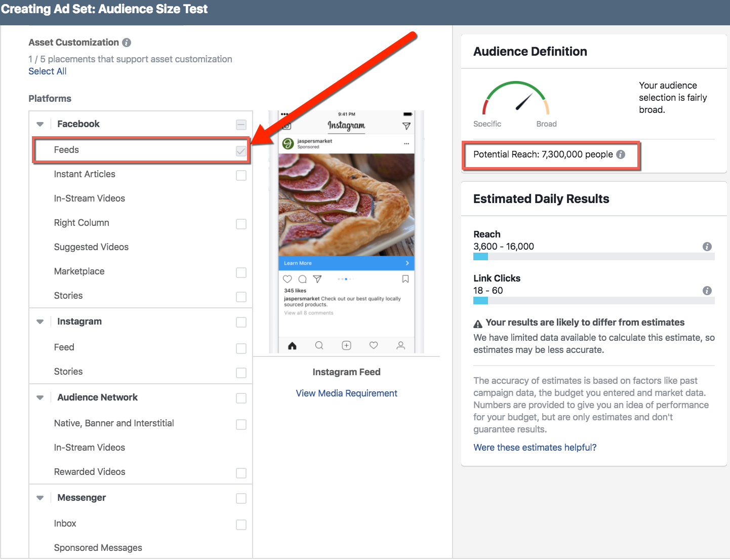
Task: Check the Instagram Stories checkbox
Action: point(241,373)
